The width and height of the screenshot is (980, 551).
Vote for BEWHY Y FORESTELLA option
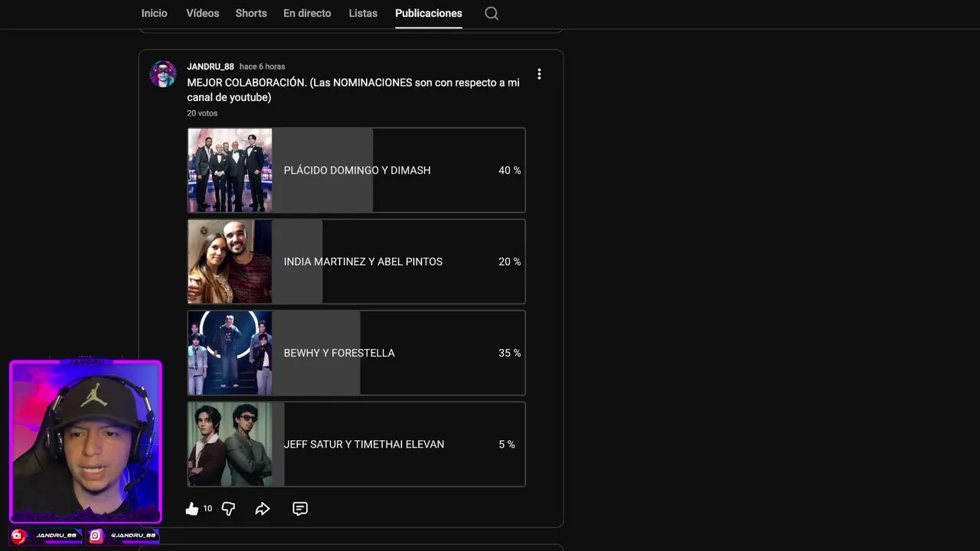357,353
